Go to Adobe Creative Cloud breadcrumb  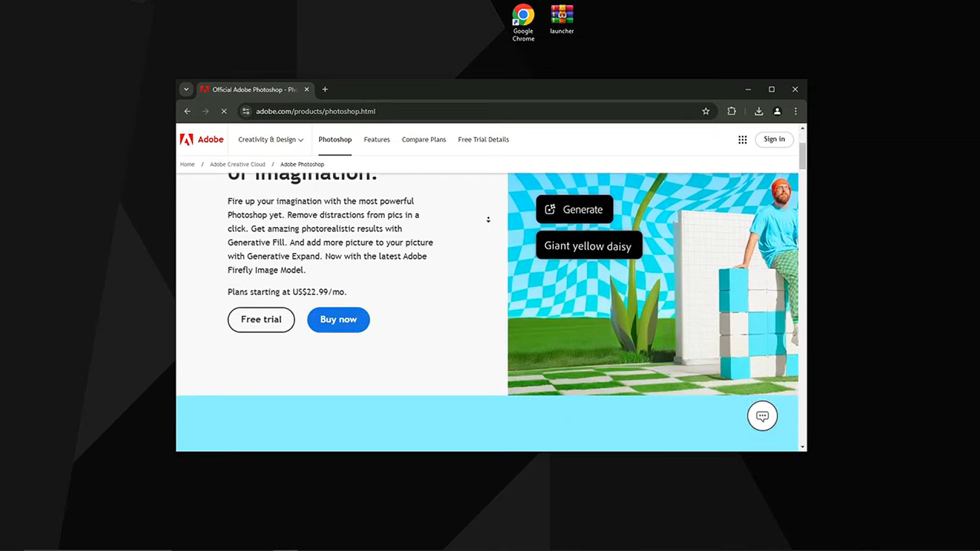tap(237, 164)
